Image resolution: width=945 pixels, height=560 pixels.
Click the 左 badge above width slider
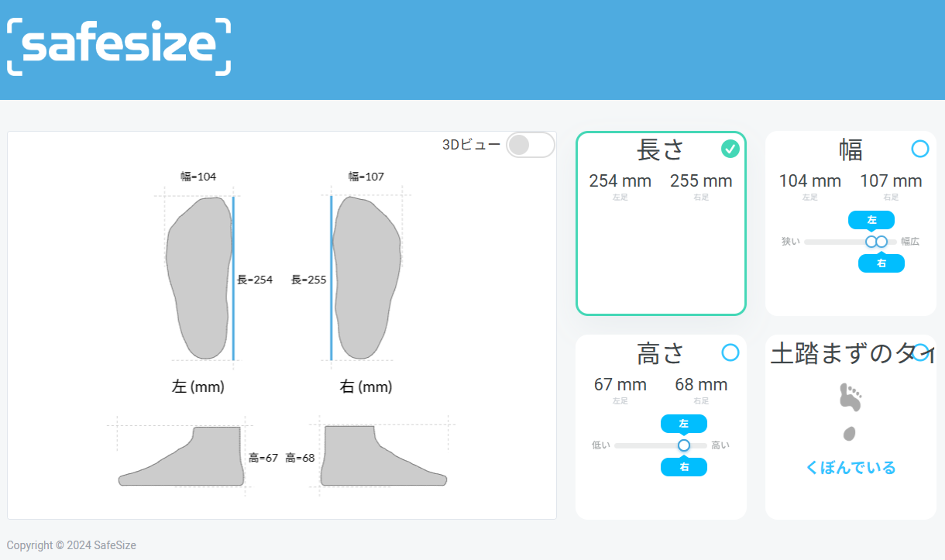[871, 220]
